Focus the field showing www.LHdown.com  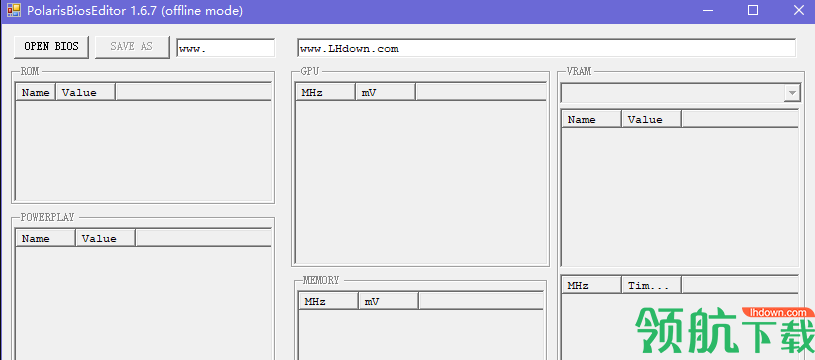(546, 48)
